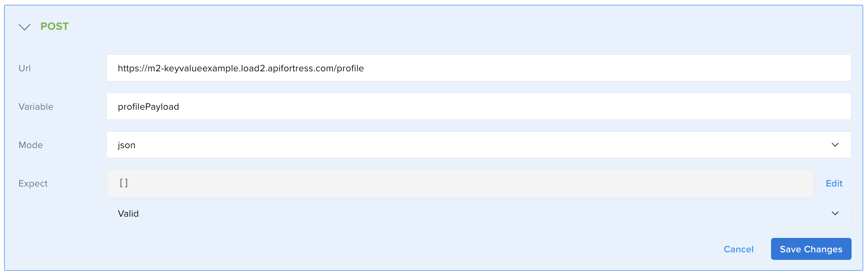Click into the Variable input field
This screenshot has height=277, width=868.
point(478,106)
